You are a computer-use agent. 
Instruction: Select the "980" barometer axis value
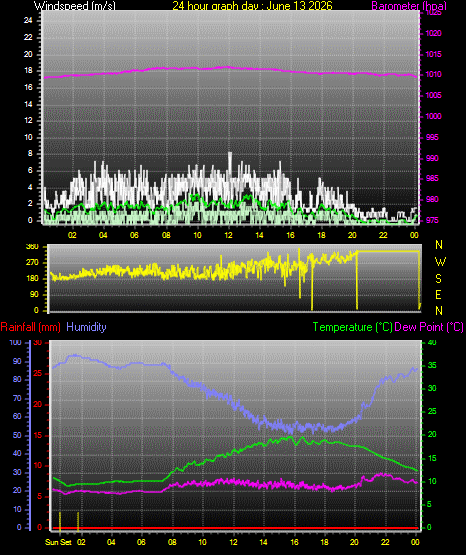click(432, 199)
